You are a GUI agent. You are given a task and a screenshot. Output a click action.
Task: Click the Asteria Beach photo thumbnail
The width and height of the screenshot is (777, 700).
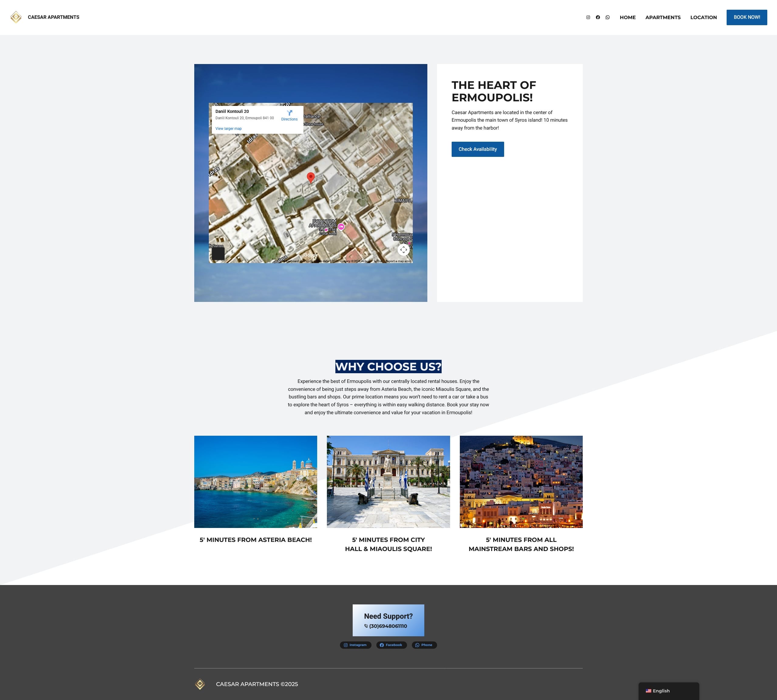tap(256, 482)
